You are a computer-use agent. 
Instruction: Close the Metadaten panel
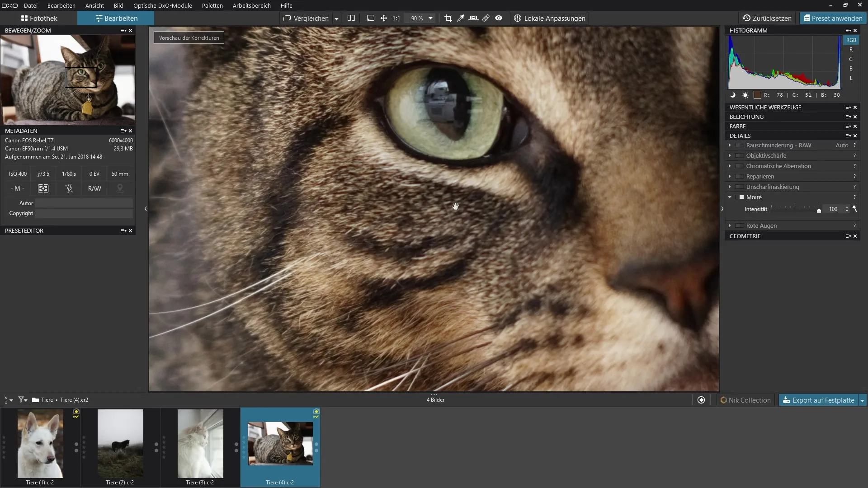pyautogui.click(x=131, y=131)
